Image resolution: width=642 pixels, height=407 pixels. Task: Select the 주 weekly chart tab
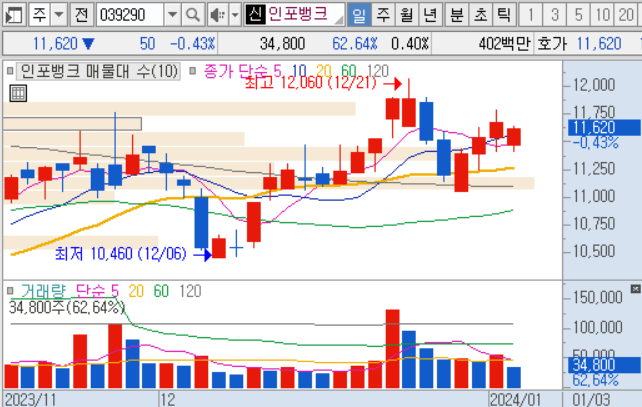pyautogui.click(x=383, y=15)
